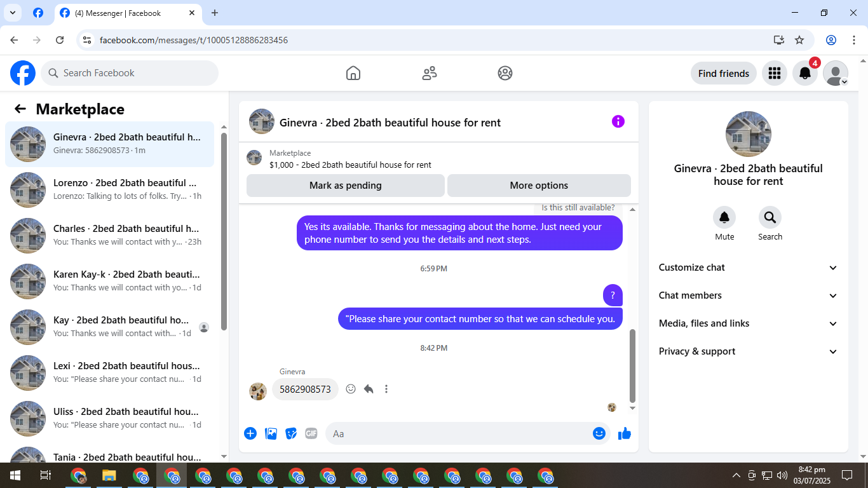Image resolution: width=868 pixels, height=488 pixels.
Task: Open the volume control in tray
Action: tap(782, 475)
